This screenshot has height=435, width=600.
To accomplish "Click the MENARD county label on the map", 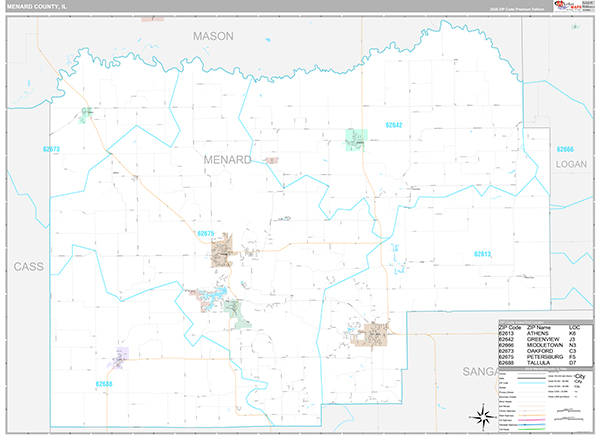I will point(228,160).
